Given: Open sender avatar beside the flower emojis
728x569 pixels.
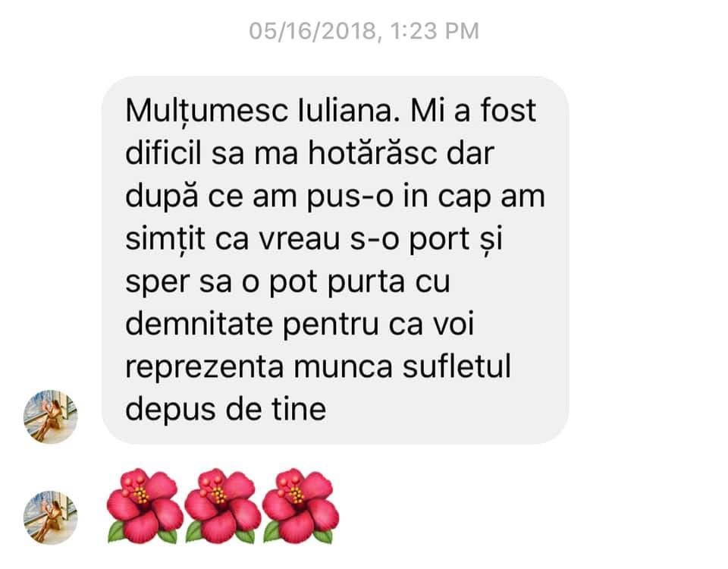Looking at the screenshot, I should click(x=51, y=517).
